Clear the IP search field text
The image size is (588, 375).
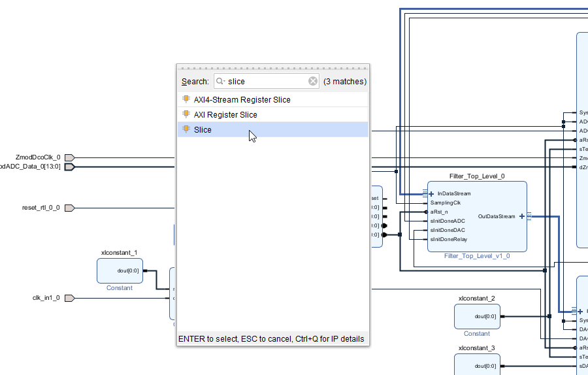313,81
